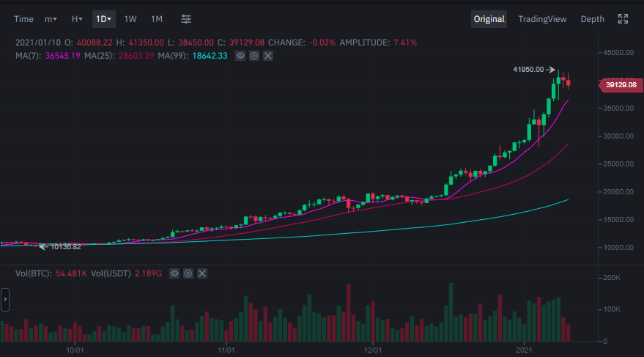Expand the minutes interval dropdown

click(51, 19)
